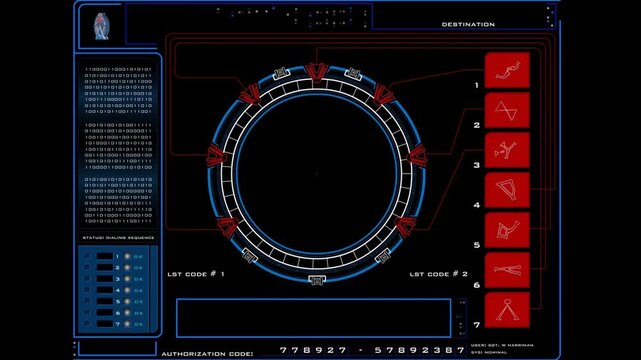This screenshot has width=641, height=360.
Task: Click the status indicator light in row 1
Action: click(x=127, y=256)
